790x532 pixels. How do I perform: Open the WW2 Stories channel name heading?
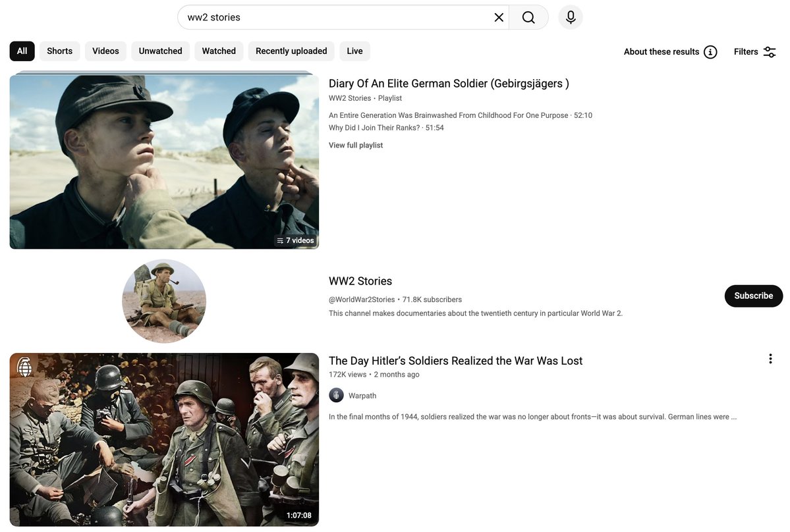click(360, 281)
